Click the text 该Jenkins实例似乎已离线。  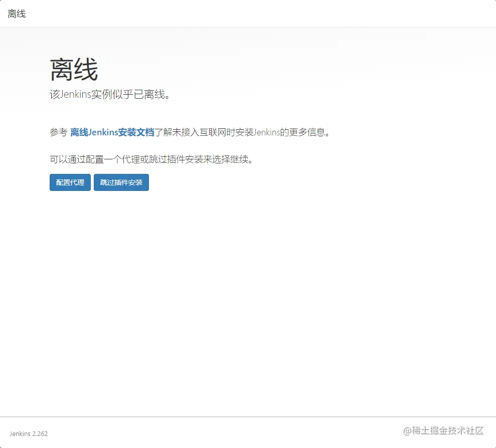110,94
